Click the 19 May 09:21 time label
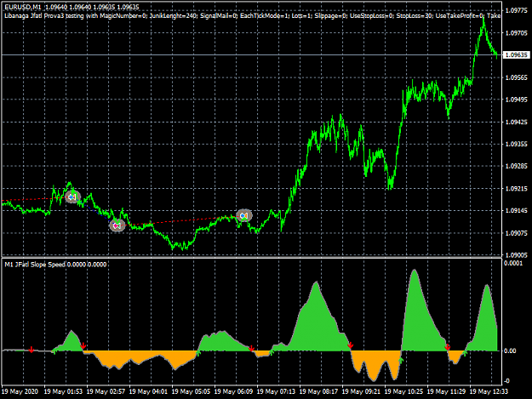Screen dimensions: 532x399 (x=362, y=391)
